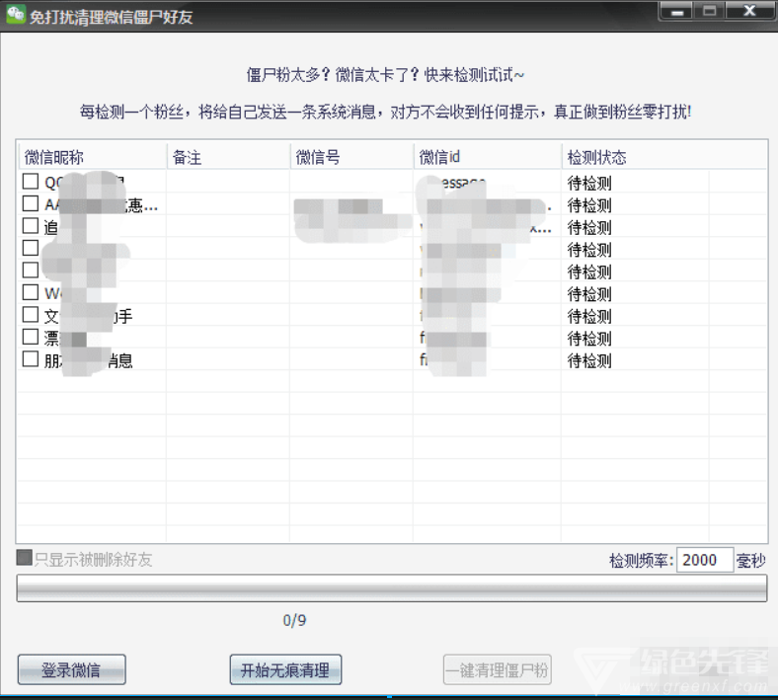Click the 一键清理僵尸粉 button
Image resolution: width=778 pixels, height=700 pixels.
tap(498, 669)
